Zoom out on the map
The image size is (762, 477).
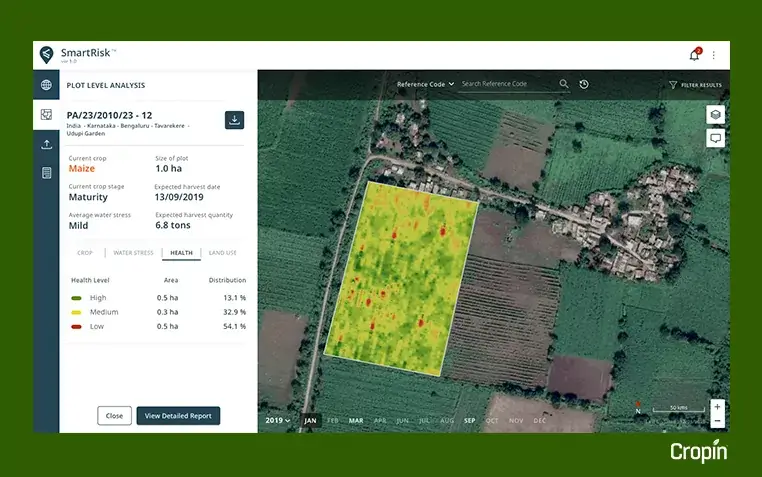[x=717, y=421]
